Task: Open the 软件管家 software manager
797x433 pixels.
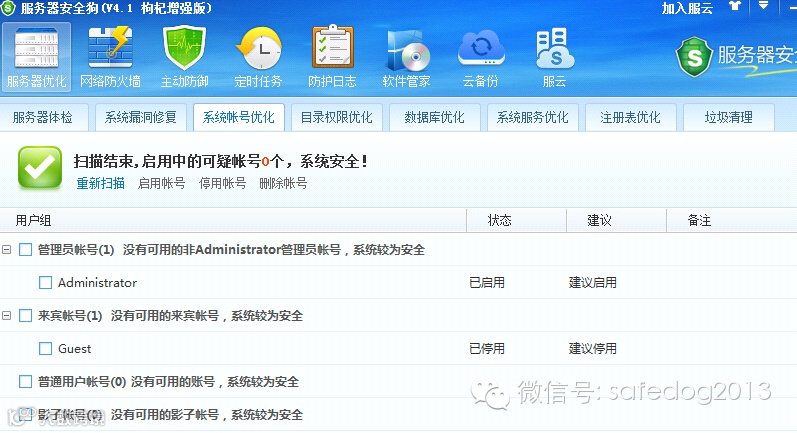Action: click(x=406, y=57)
